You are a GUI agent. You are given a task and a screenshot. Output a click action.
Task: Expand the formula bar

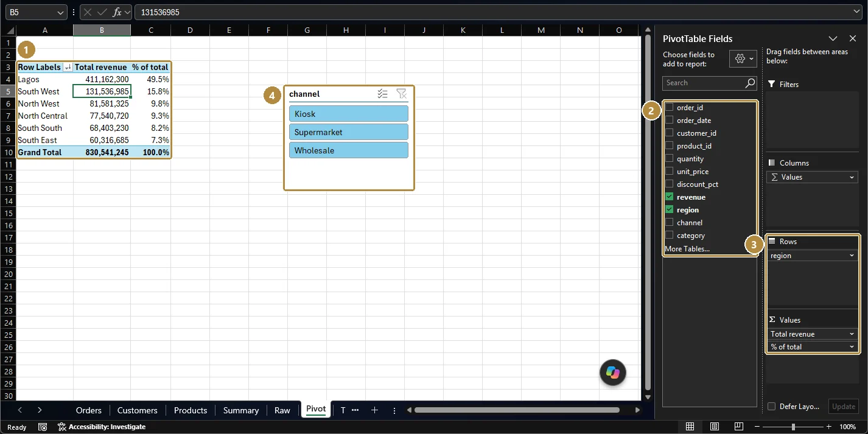(858, 12)
